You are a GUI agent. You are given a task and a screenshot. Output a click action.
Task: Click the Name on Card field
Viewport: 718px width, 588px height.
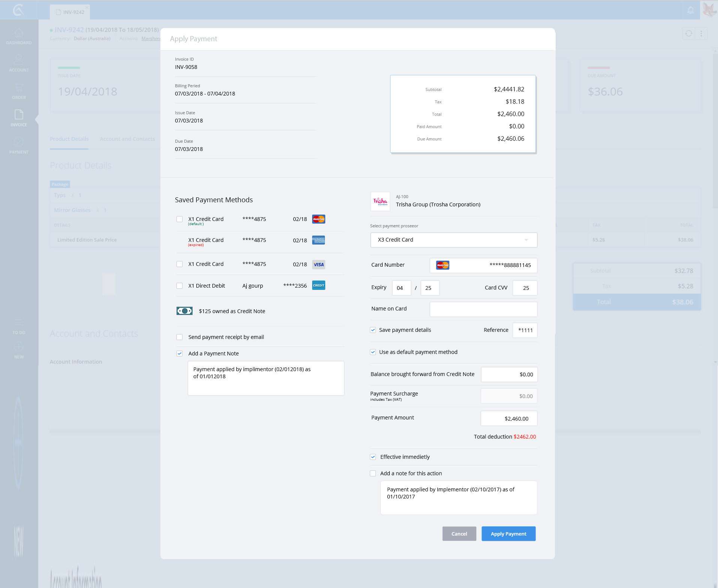point(483,309)
